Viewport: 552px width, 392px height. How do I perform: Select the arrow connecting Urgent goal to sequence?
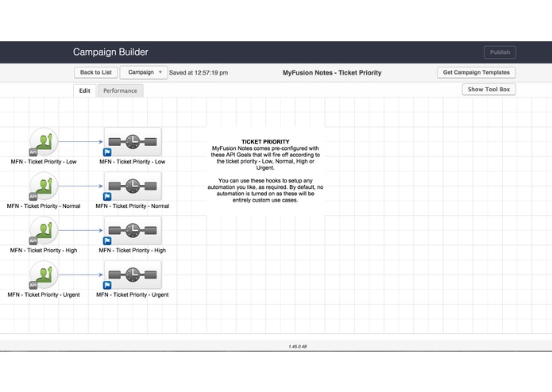[x=81, y=275]
